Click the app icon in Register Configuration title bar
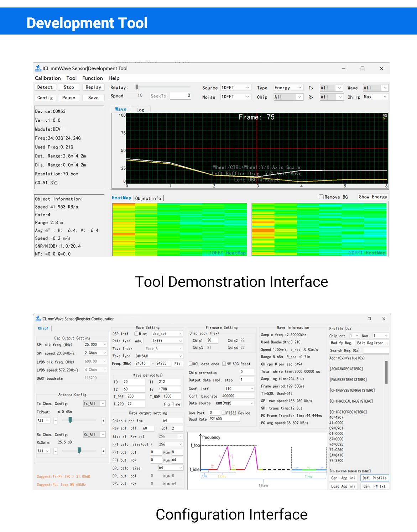 click(x=38, y=318)
